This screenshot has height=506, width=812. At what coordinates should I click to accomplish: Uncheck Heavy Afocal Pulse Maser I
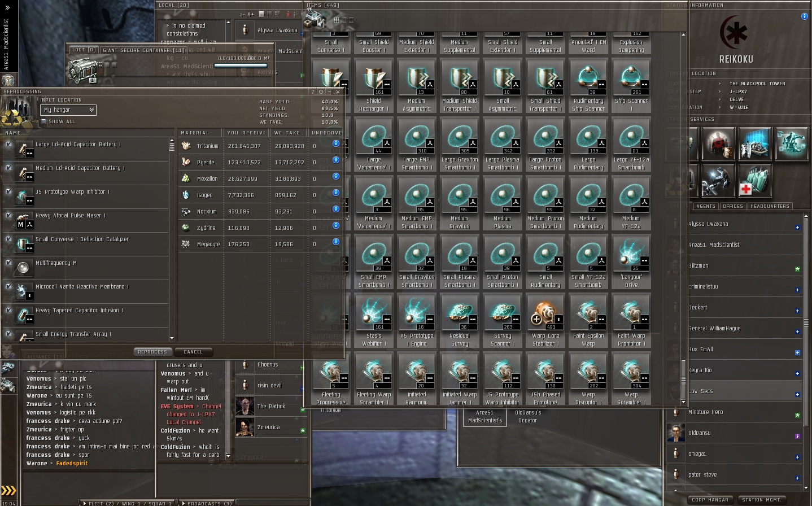8,215
